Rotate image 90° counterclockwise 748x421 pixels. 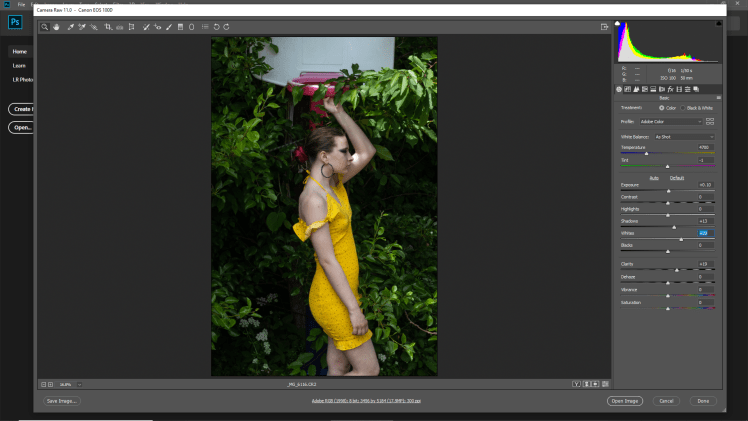(x=216, y=27)
